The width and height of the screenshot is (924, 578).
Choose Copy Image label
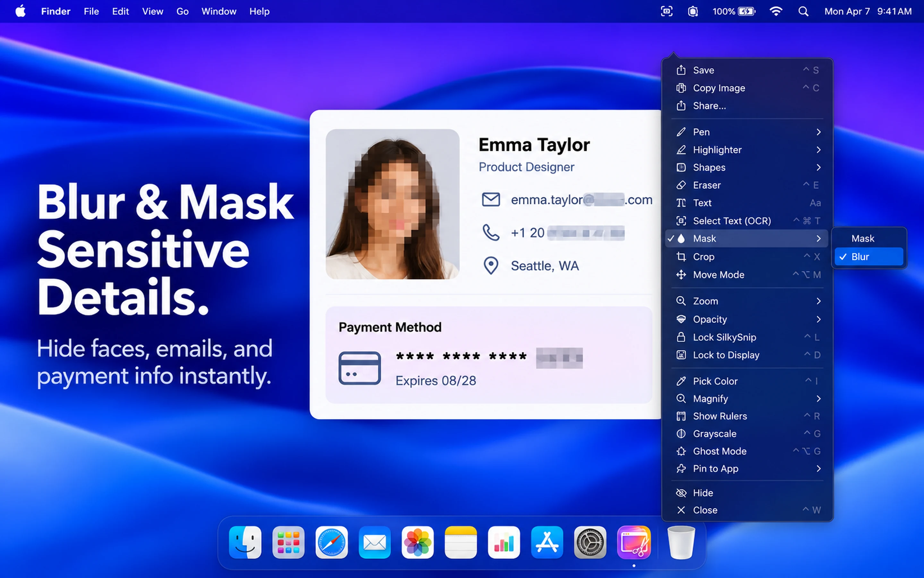(x=719, y=88)
